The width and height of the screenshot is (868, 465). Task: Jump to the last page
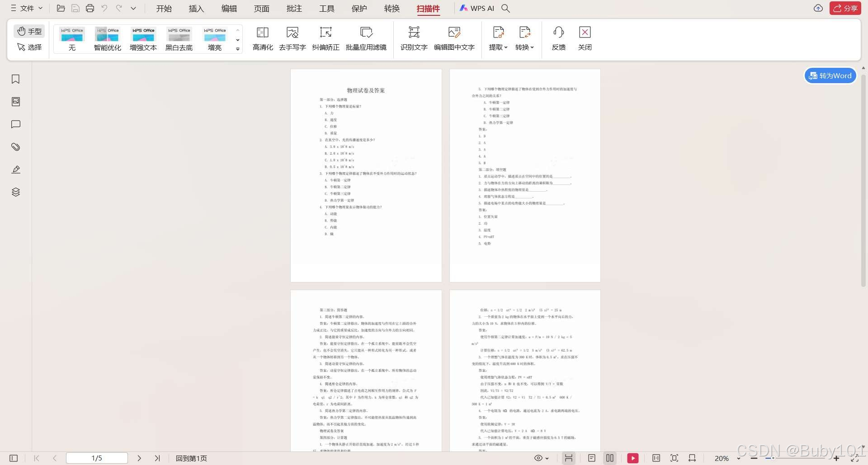pyautogui.click(x=157, y=458)
